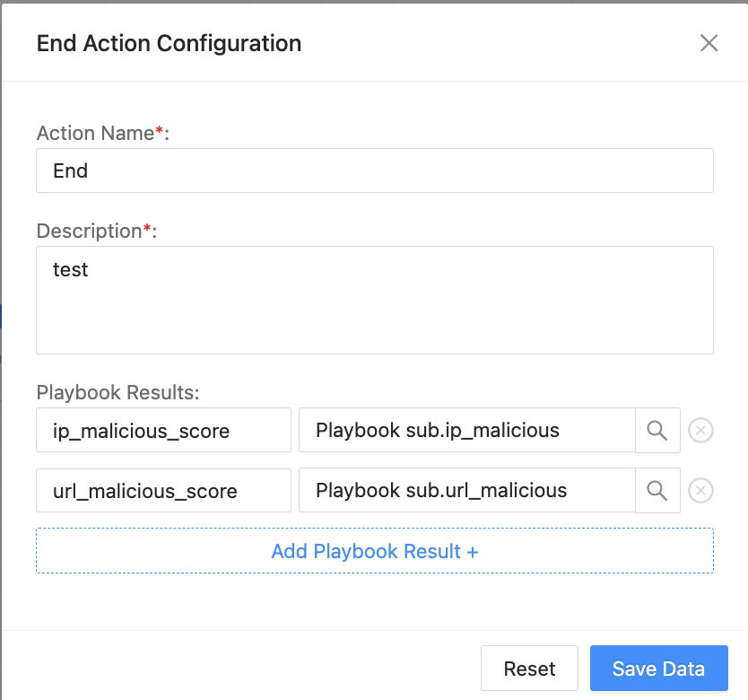
Task: Delete the url_malicious_score playbook result row
Action: [700, 490]
